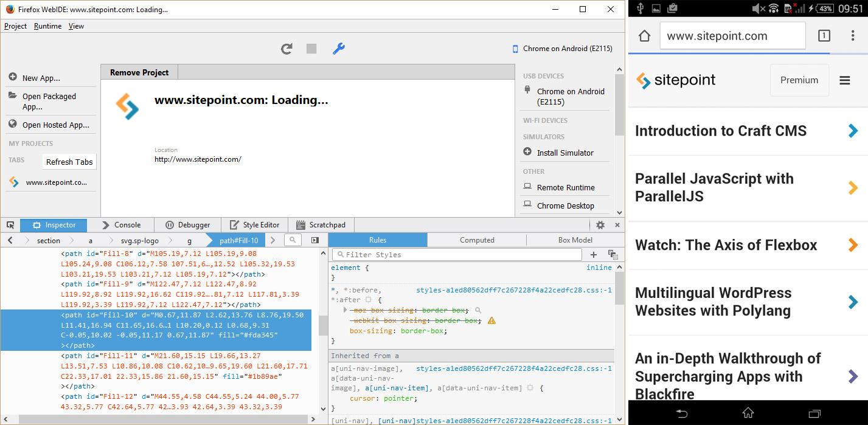Select Chrome Desktop runtime

(565, 206)
